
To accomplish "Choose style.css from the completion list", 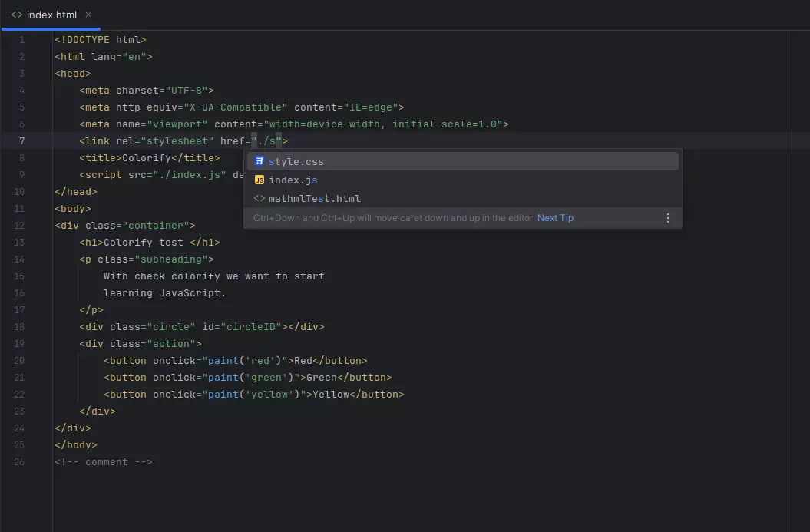I will 296,162.
